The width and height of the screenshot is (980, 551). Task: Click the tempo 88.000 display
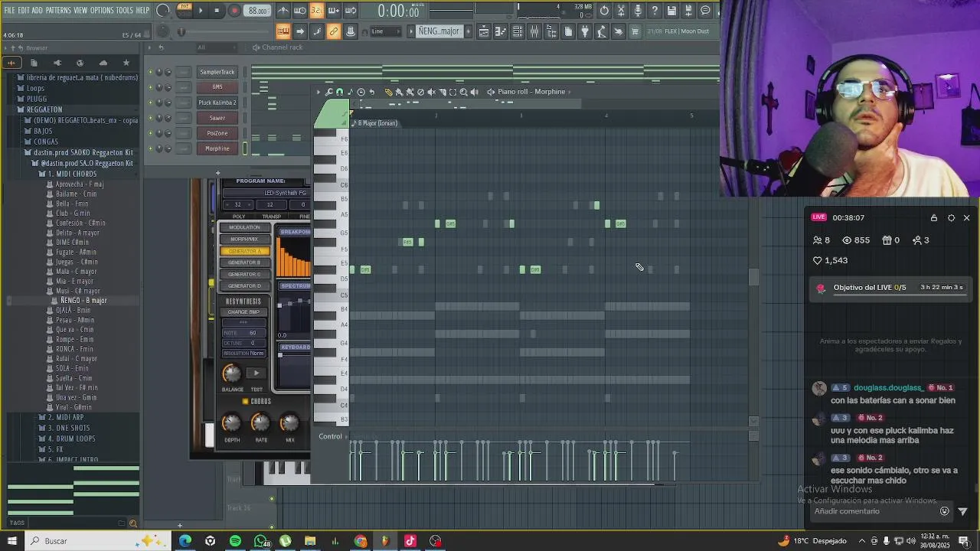point(258,11)
